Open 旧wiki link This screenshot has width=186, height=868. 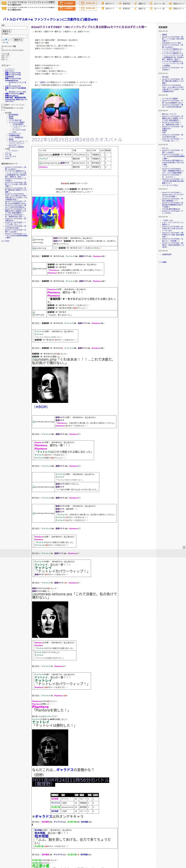(7, 158)
